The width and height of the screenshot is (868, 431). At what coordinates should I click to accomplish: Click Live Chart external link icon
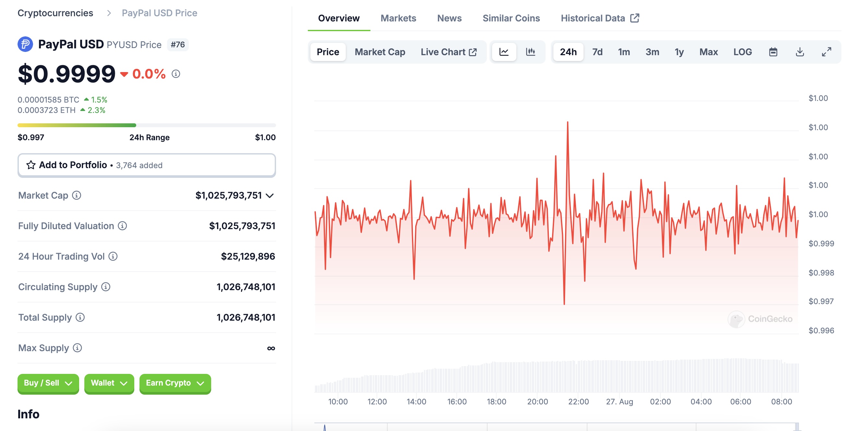coord(473,52)
